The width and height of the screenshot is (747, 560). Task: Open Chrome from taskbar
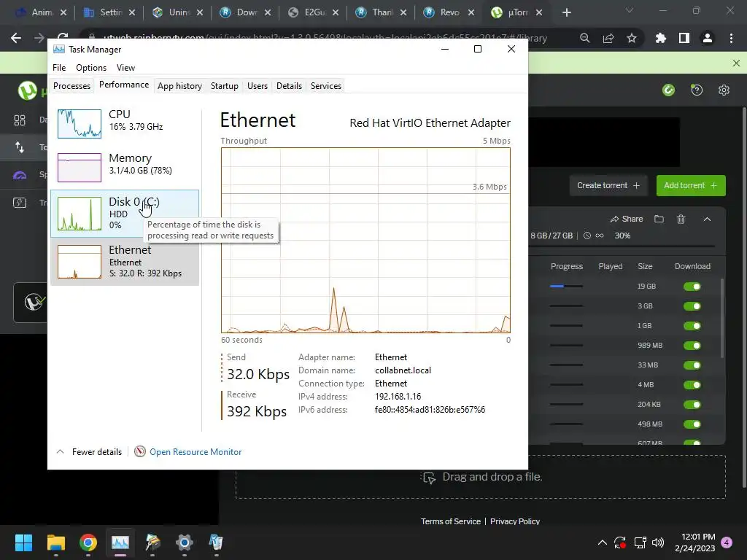[88, 542]
